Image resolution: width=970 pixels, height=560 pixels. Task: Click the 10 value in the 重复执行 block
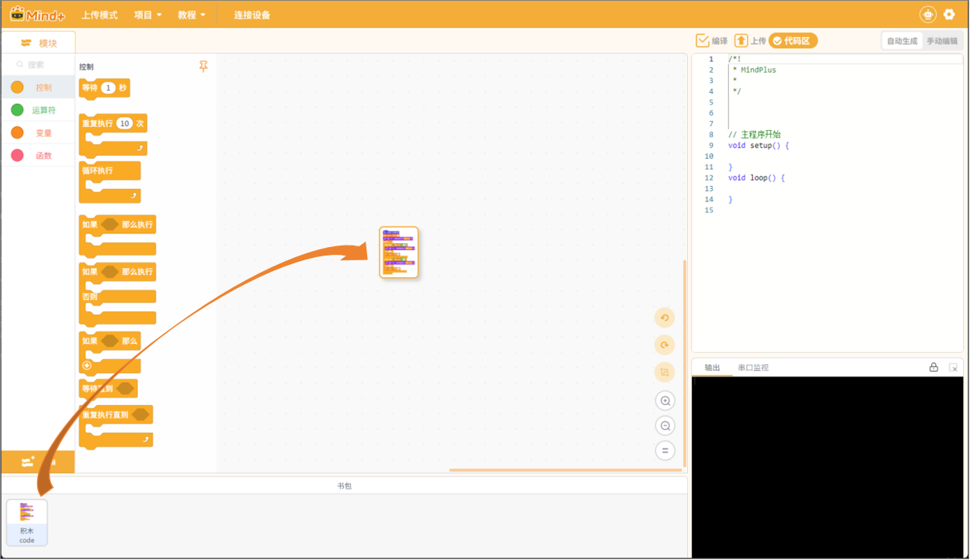(x=124, y=123)
